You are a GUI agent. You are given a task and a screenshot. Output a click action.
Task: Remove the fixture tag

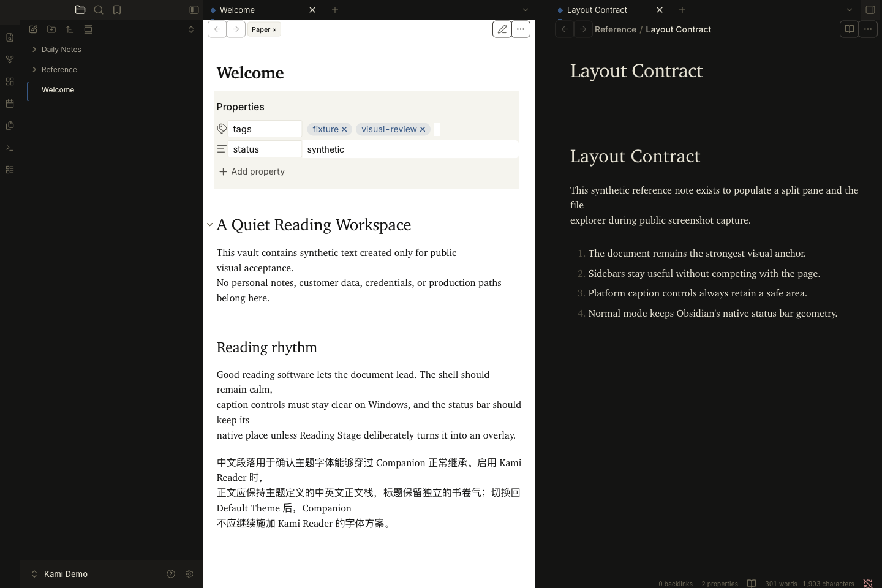pos(344,129)
